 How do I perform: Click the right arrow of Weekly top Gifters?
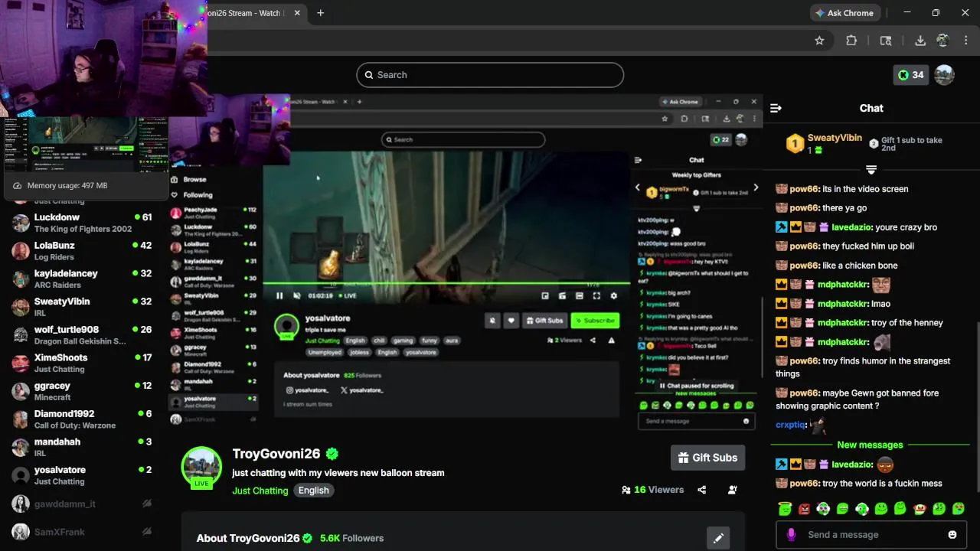pyautogui.click(x=756, y=187)
